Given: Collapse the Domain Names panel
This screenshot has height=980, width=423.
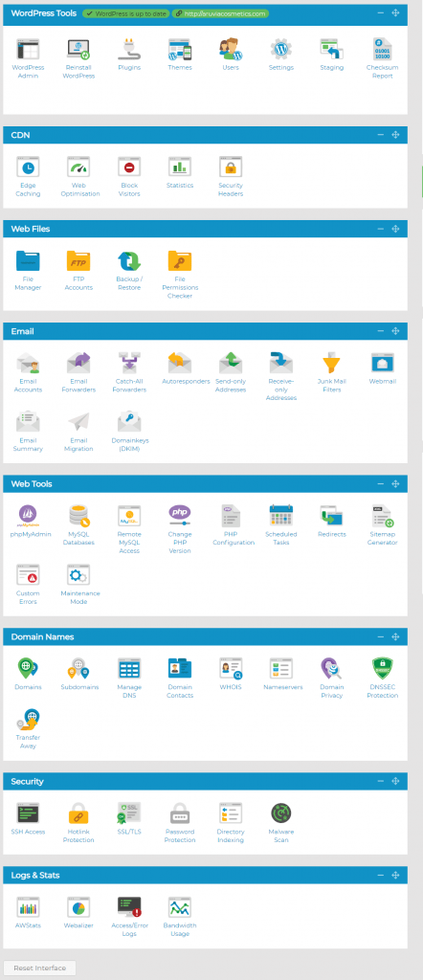Looking at the screenshot, I should (381, 636).
